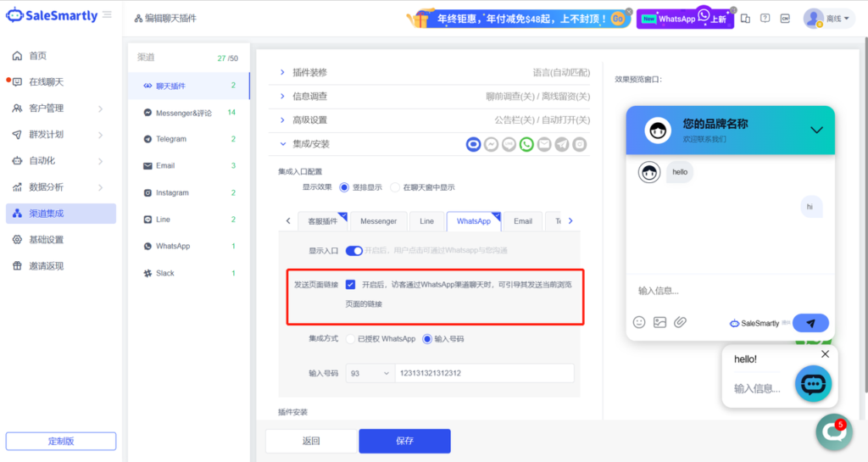Open 渠道集成 in the left sidebar

pyautogui.click(x=47, y=214)
